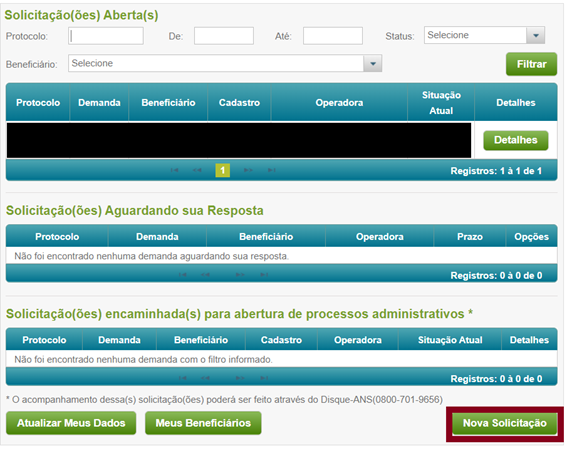567x451 pixels.
Task: Open Detalhes for the listed request
Action: (x=516, y=140)
